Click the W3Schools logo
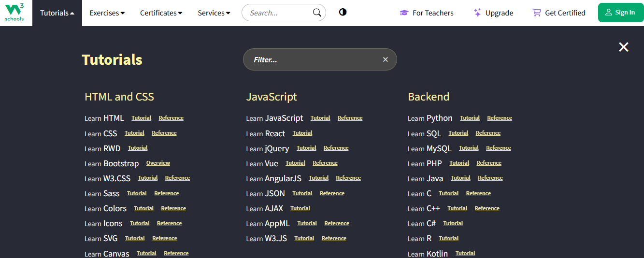 point(14,12)
